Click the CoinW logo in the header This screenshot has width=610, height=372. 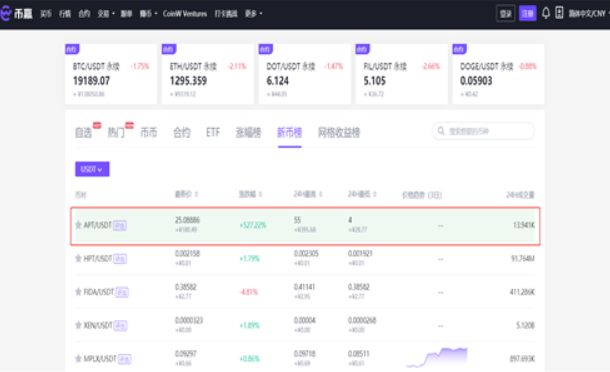(x=17, y=14)
